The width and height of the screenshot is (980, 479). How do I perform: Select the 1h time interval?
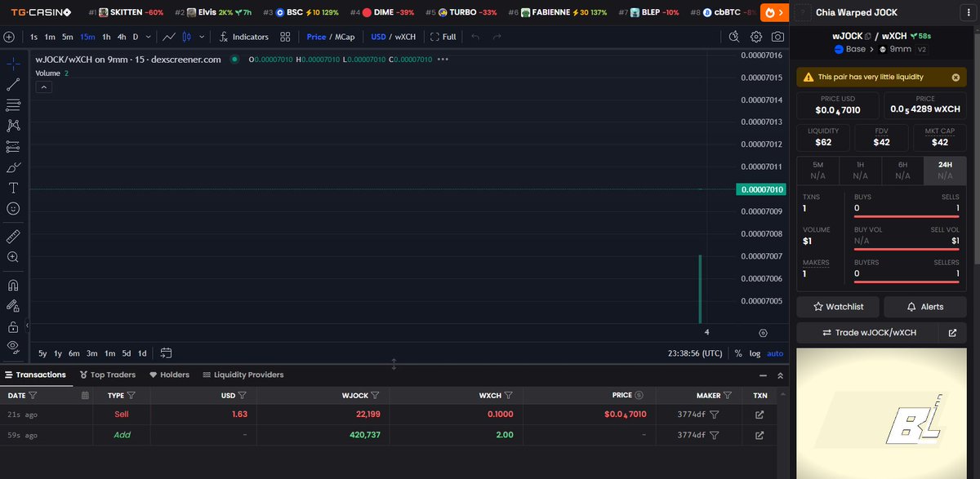(x=106, y=37)
